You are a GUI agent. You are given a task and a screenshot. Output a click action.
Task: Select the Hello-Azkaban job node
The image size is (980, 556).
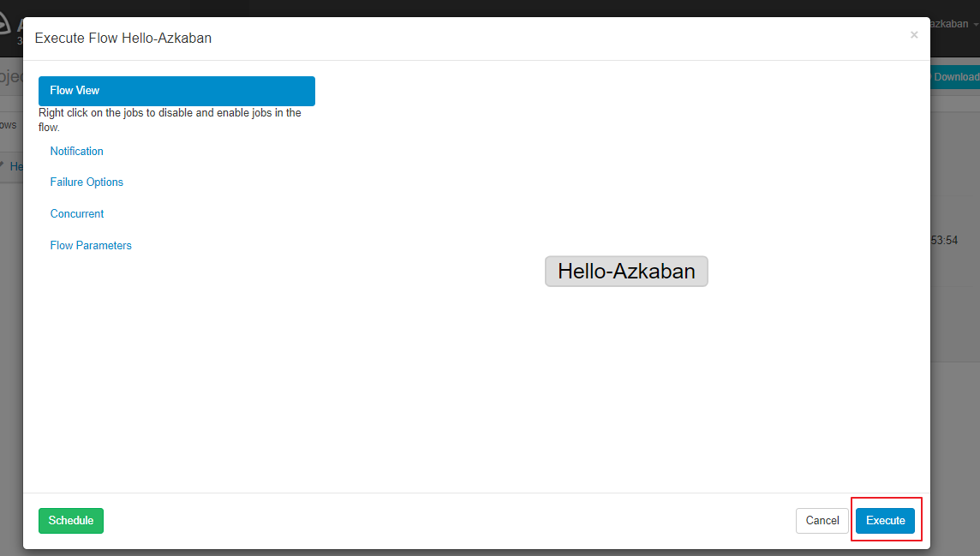(x=626, y=272)
